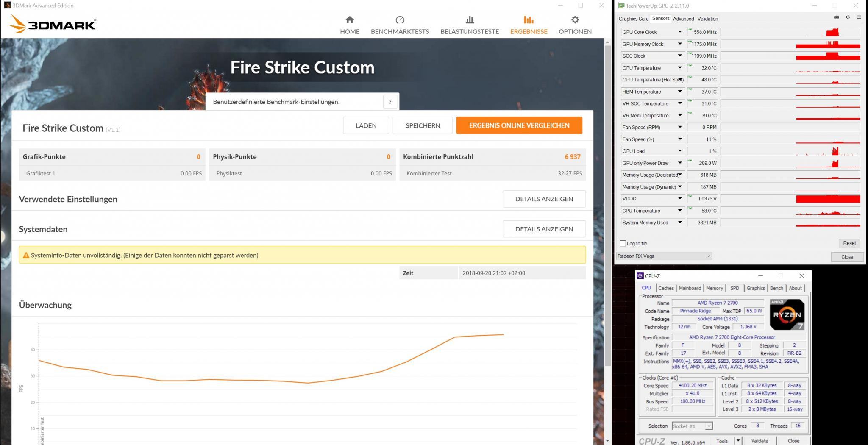This screenshot has width=868, height=445.
Task: Click the LADEN button
Action: 366,125
